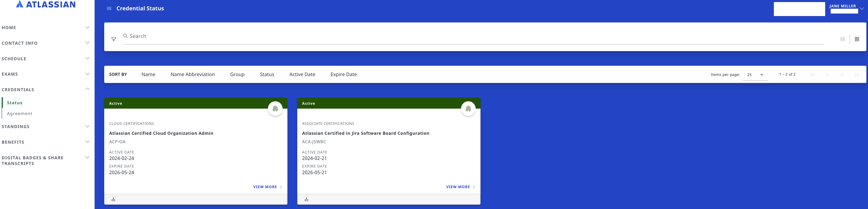This screenshot has height=209, width=868.
Task: Download the Cloud Organization Admin credential
Action: [114, 199]
